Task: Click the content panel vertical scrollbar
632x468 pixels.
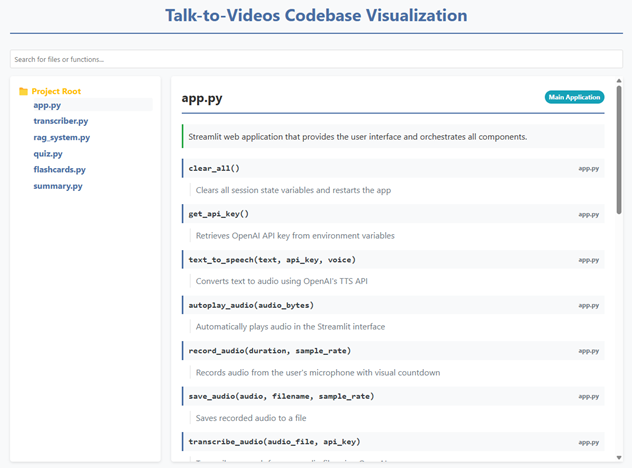Action: 620,150
